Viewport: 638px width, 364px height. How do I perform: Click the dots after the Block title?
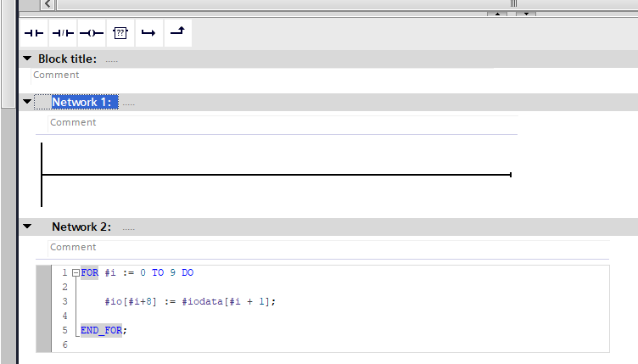click(x=111, y=61)
